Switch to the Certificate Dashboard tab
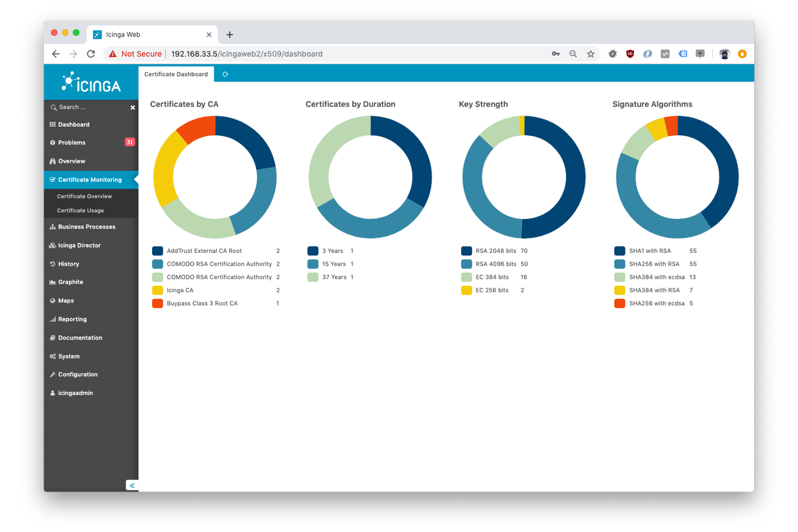798x532 pixels. [x=176, y=74]
